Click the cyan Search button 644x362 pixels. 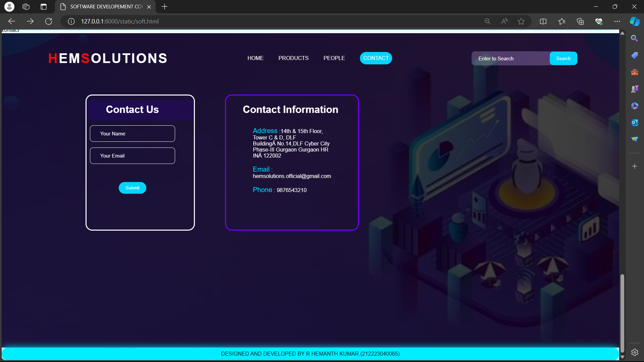pyautogui.click(x=563, y=58)
